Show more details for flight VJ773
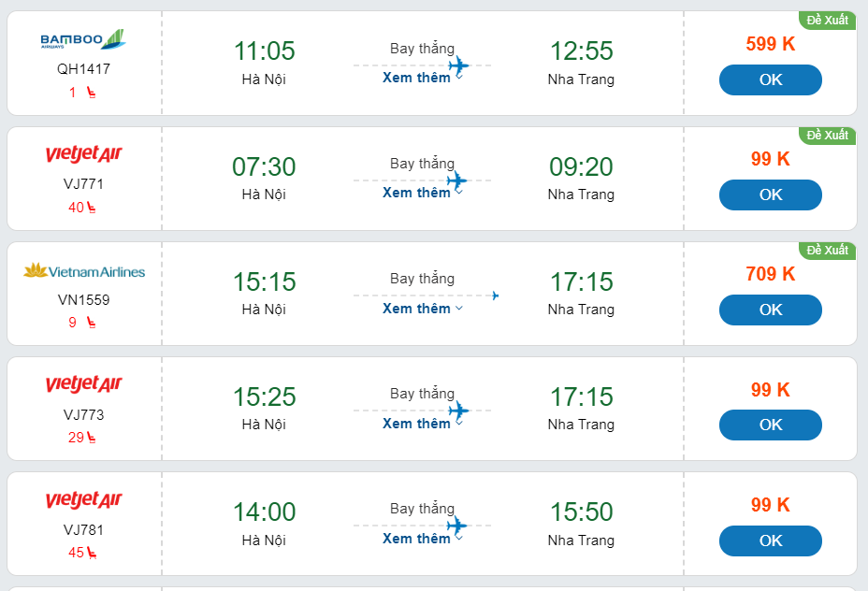The height and width of the screenshot is (591, 868). [422, 424]
